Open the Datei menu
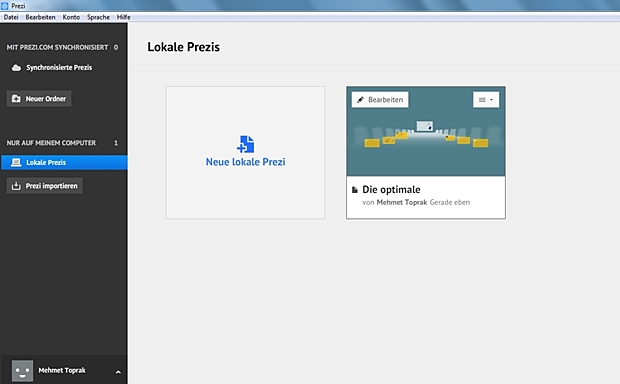 11,17
